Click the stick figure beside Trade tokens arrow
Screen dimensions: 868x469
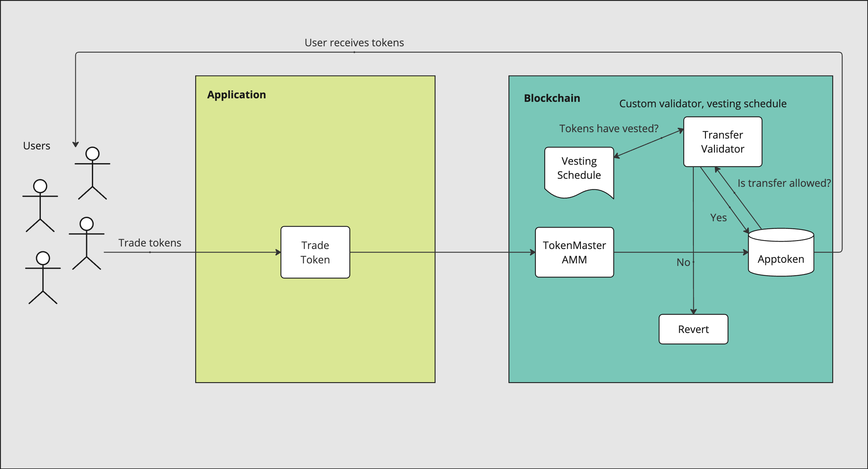pyautogui.click(x=86, y=243)
